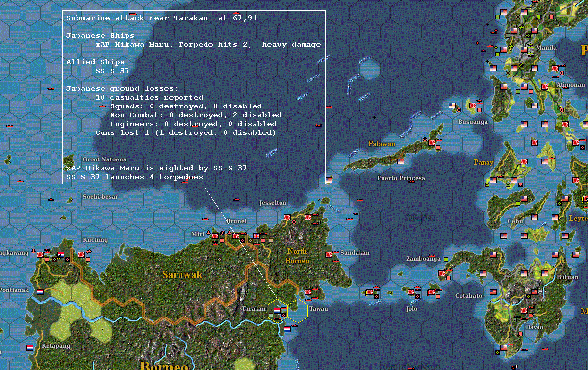588x370 pixels.
Task: Select Japanese flag below Zamboanga label
Action: [442, 273]
